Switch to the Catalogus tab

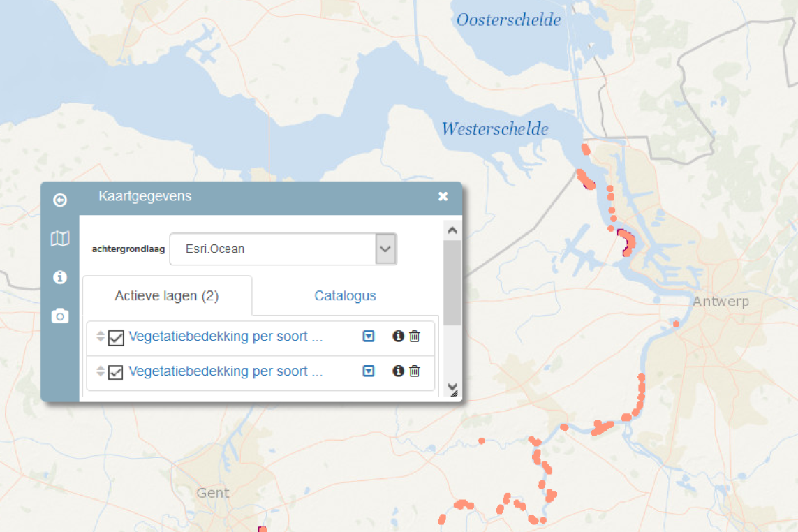pyautogui.click(x=345, y=295)
